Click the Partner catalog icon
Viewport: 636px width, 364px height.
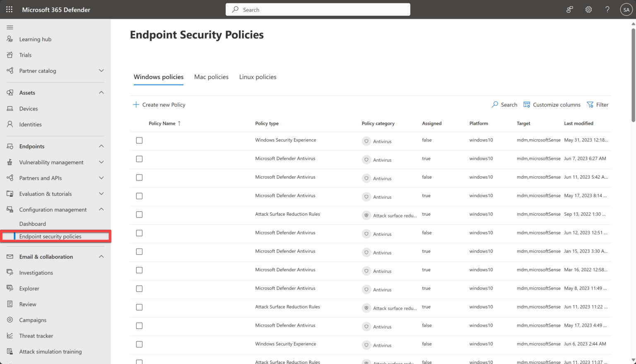coord(10,71)
